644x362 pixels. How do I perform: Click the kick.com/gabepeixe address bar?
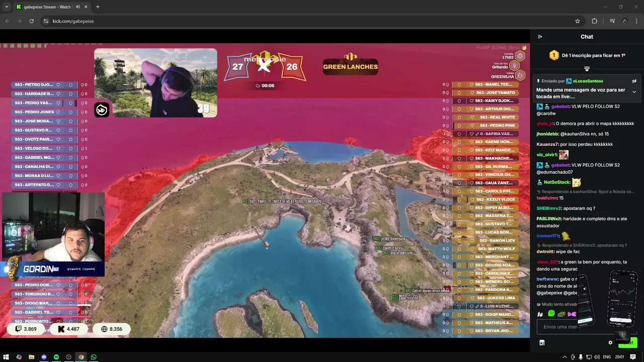[312, 21]
